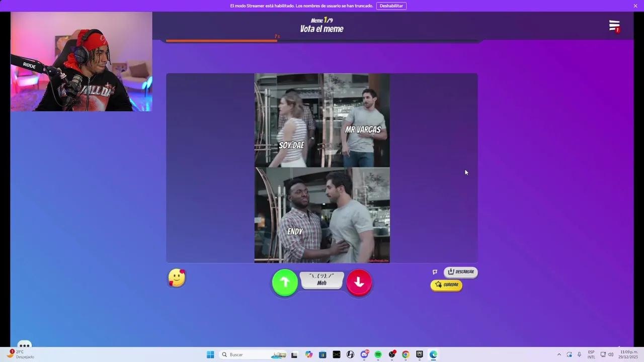Open Discord from the taskbar
Viewport: 644px width, 362px height.
click(x=364, y=354)
